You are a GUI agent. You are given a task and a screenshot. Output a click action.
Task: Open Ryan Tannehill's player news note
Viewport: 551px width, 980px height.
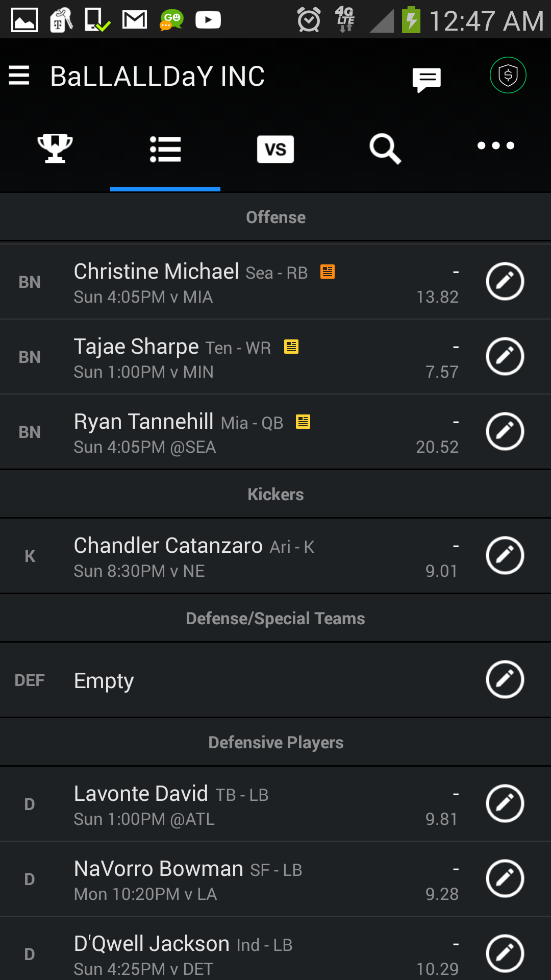point(303,422)
